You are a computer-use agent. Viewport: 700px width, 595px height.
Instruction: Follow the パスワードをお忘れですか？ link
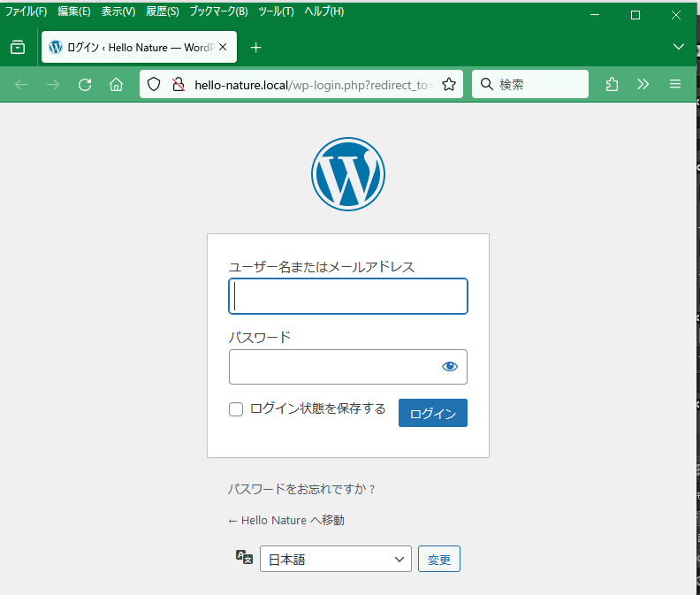[x=302, y=489]
